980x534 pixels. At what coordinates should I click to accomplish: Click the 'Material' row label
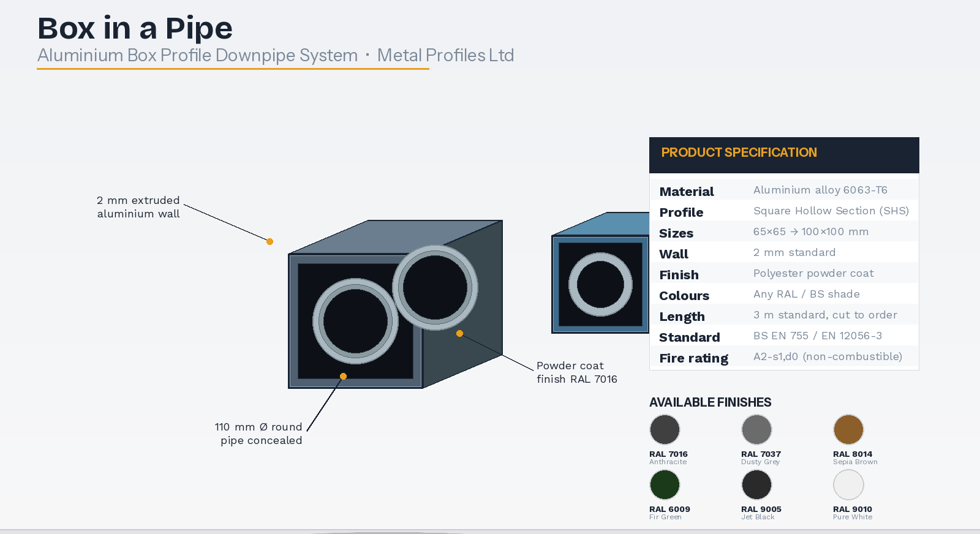coord(687,192)
